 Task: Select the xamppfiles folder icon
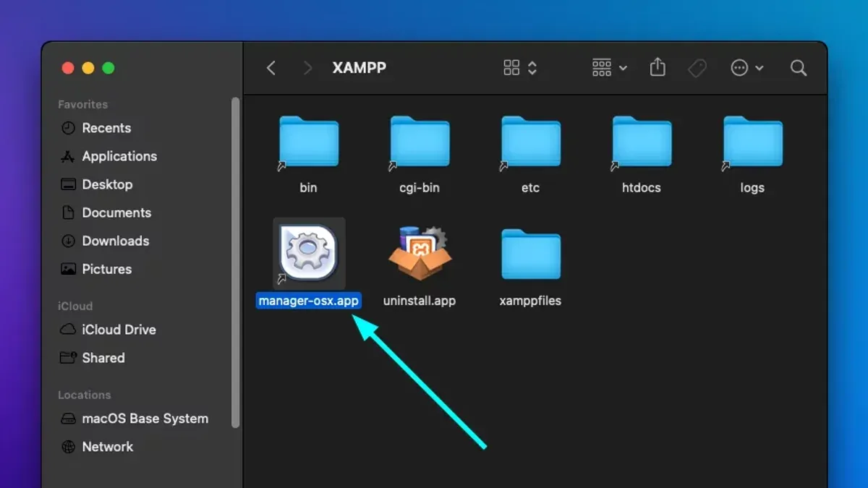click(530, 255)
